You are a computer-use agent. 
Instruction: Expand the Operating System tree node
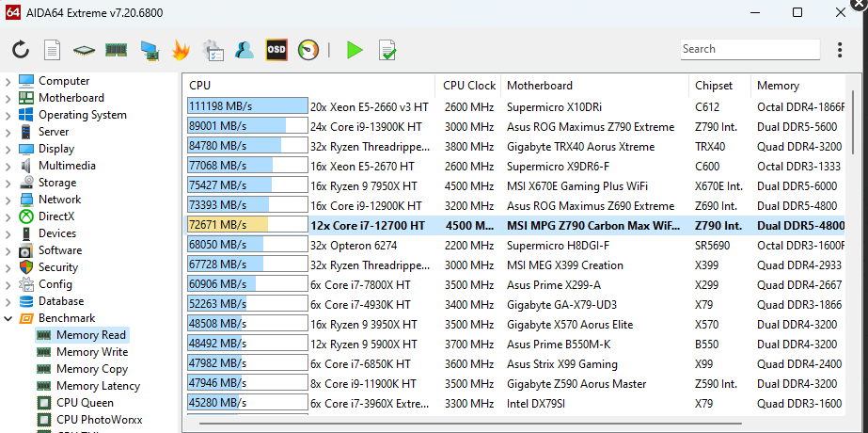(8, 116)
